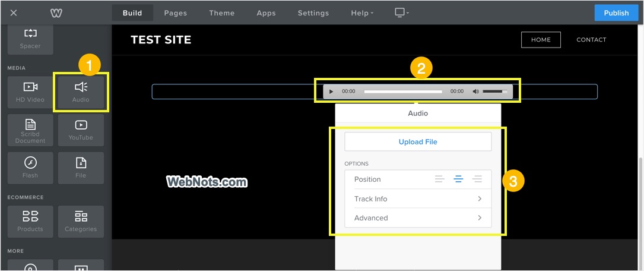The image size is (644, 271).
Task: Click the MORE section label
Action: point(15,251)
